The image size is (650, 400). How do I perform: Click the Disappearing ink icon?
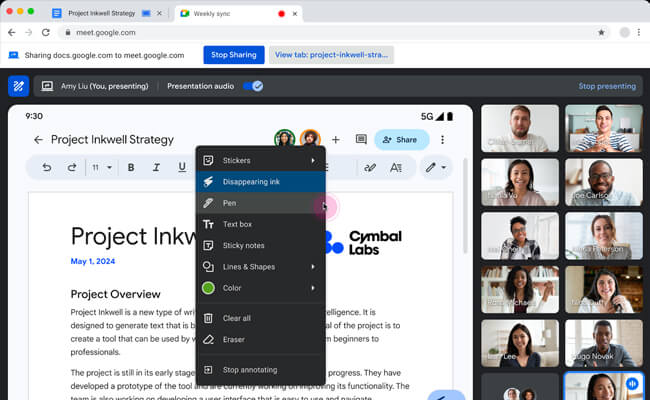coord(208,182)
